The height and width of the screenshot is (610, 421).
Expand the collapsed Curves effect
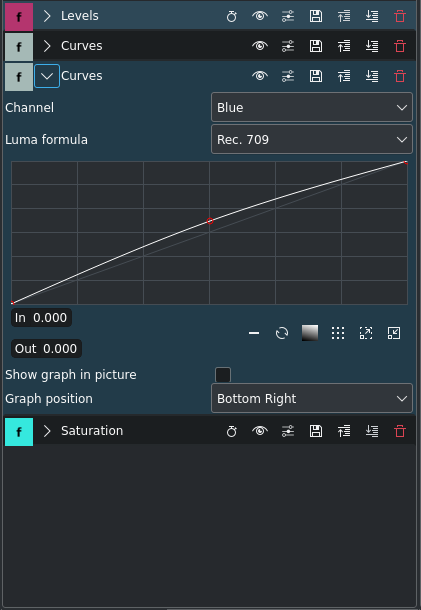coord(47,46)
